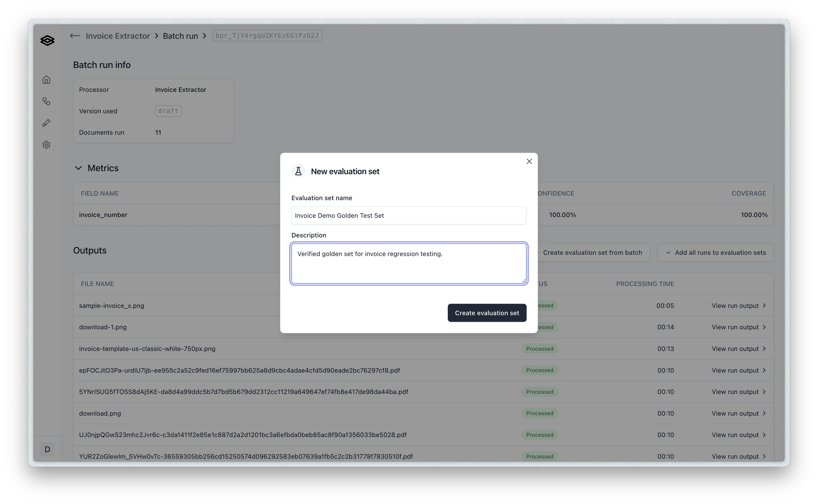Viewport: 818px width, 504px height.
Task: Click the app logo in the sidebar
Action: coord(47,40)
